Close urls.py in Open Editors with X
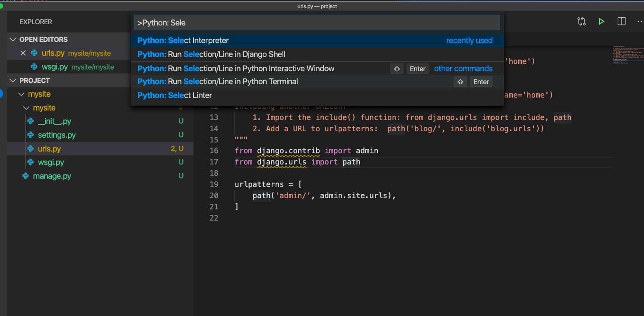Viewport: 644px width, 316px height. pyautogui.click(x=23, y=53)
